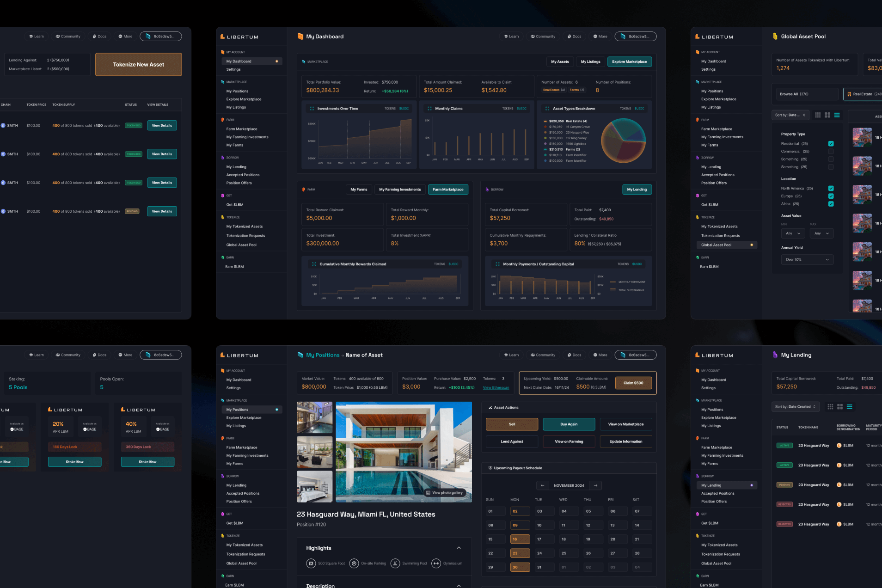Image resolution: width=882 pixels, height=588 pixels.
Task: Open the Annual Yield Over 10% dropdown
Action: [807, 260]
